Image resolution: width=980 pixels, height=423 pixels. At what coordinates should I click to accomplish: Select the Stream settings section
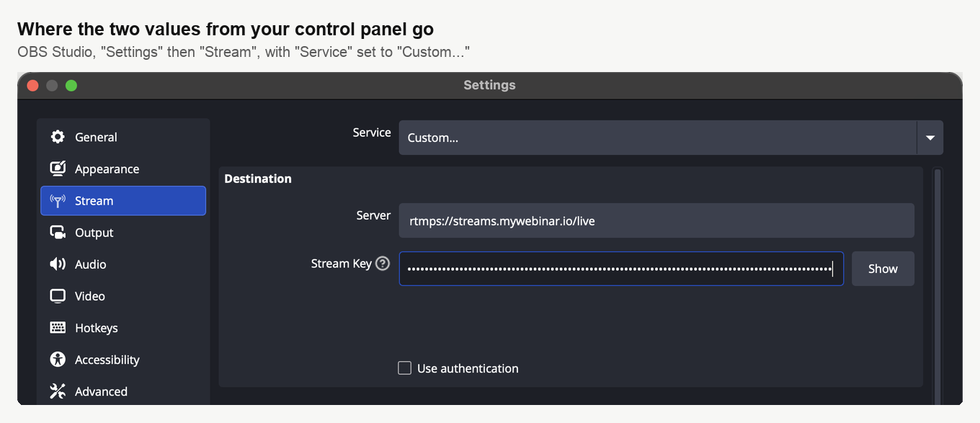pyautogui.click(x=123, y=200)
